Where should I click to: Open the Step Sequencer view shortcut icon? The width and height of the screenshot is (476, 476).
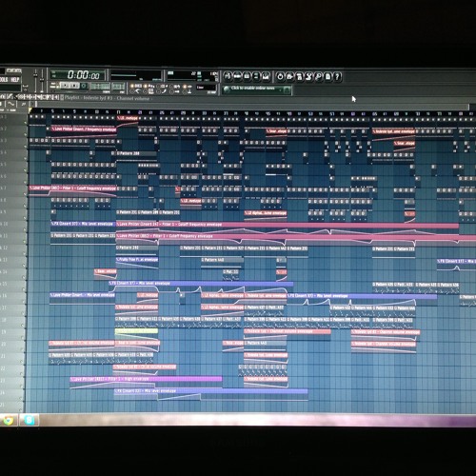237,76
